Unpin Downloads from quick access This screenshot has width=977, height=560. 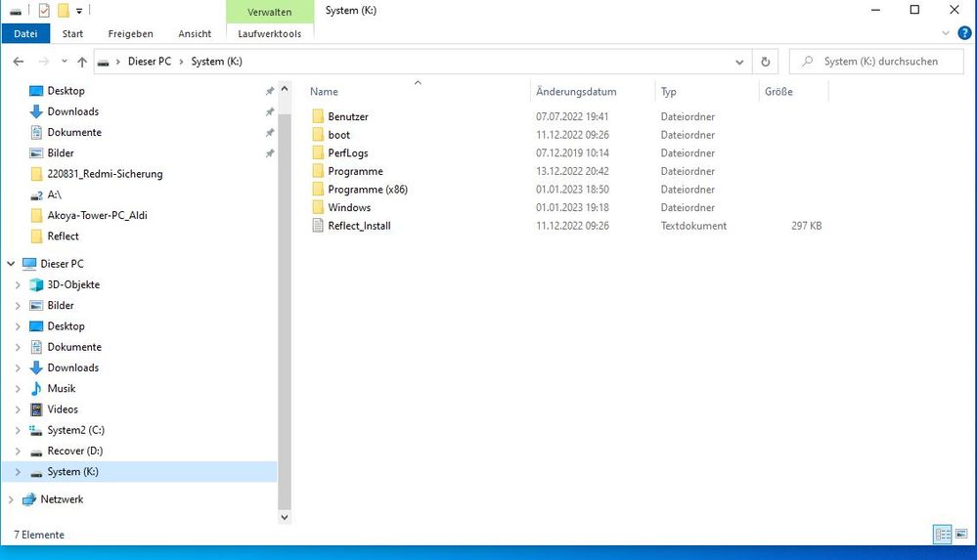pos(270,111)
